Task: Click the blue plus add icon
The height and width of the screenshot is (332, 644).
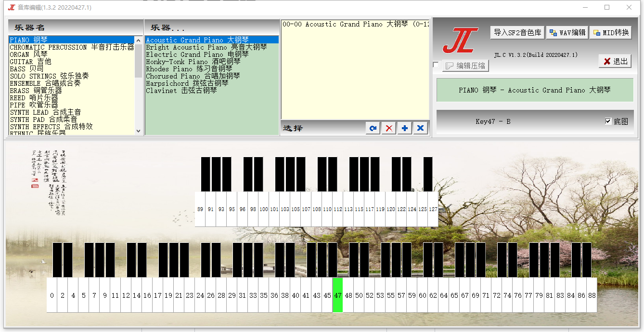Action: (x=405, y=128)
